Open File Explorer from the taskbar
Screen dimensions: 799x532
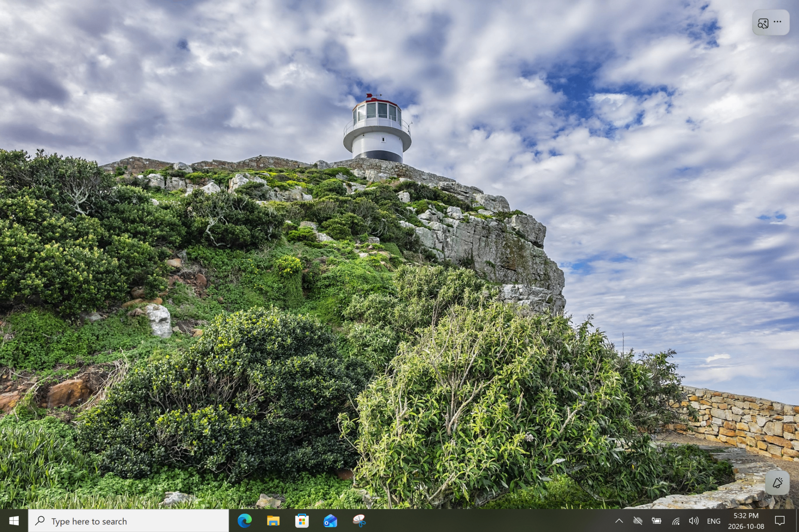273,521
